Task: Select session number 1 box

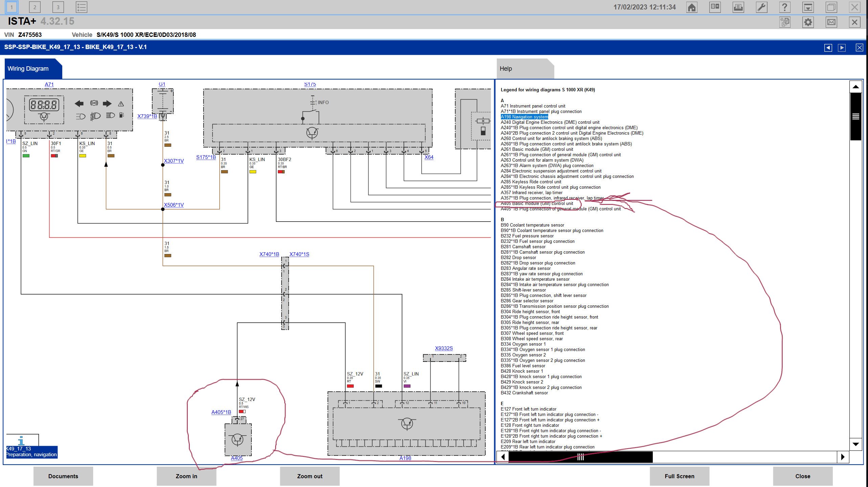Action: click(x=12, y=7)
